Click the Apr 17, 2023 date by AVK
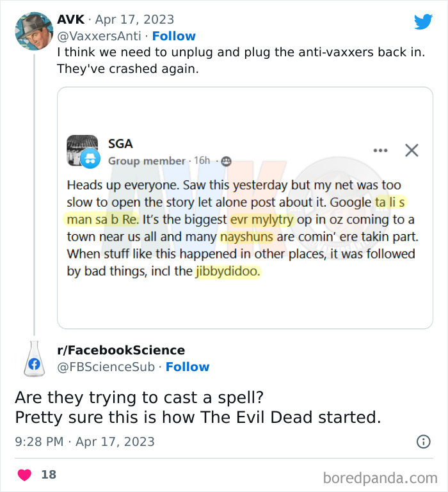Screen dimensions: 448x492 (134, 19)
